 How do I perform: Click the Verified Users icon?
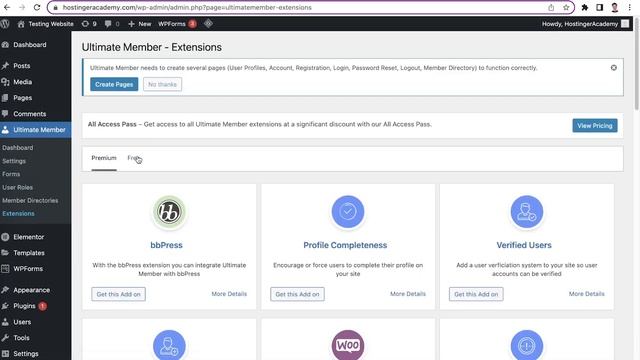tap(527, 212)
